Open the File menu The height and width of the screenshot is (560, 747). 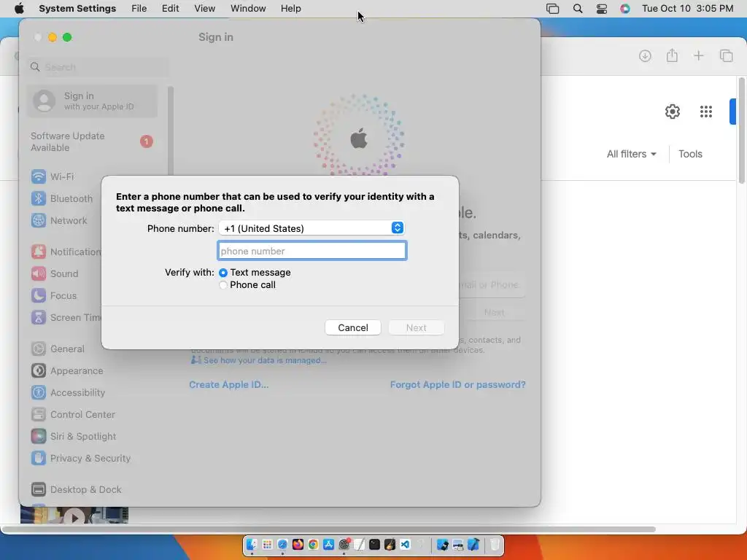coord(139,9)
